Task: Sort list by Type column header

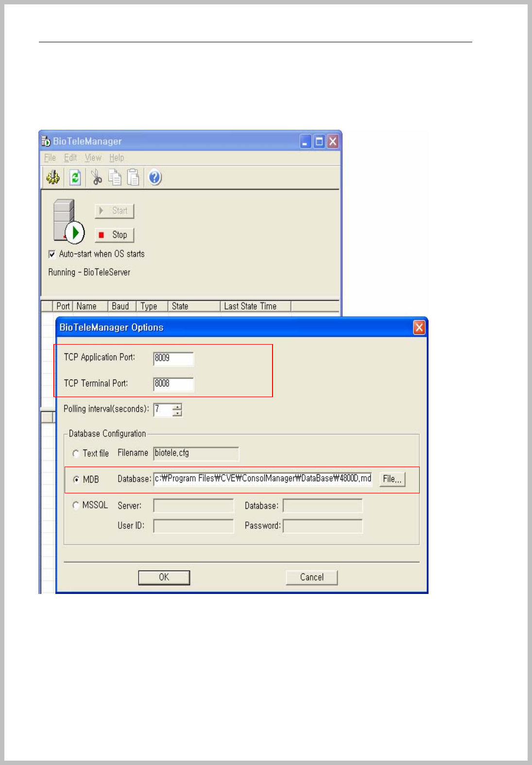Action: 152,306
